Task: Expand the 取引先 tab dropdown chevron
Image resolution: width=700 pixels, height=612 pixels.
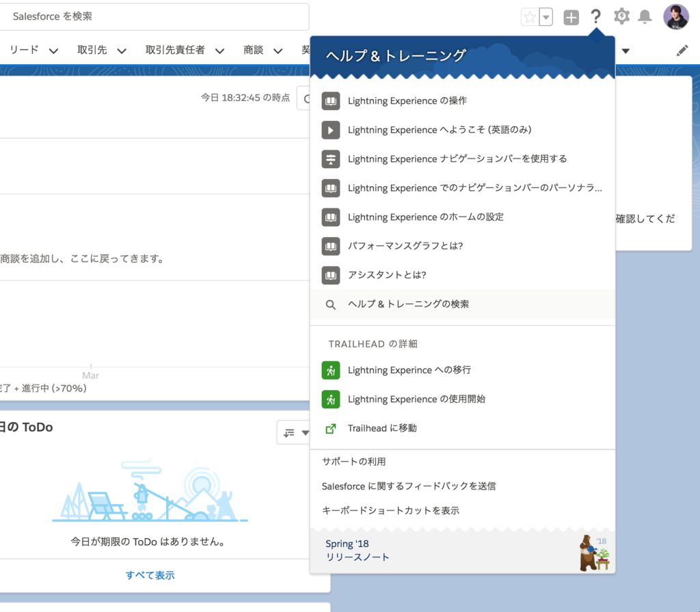Action: [122, 51]
